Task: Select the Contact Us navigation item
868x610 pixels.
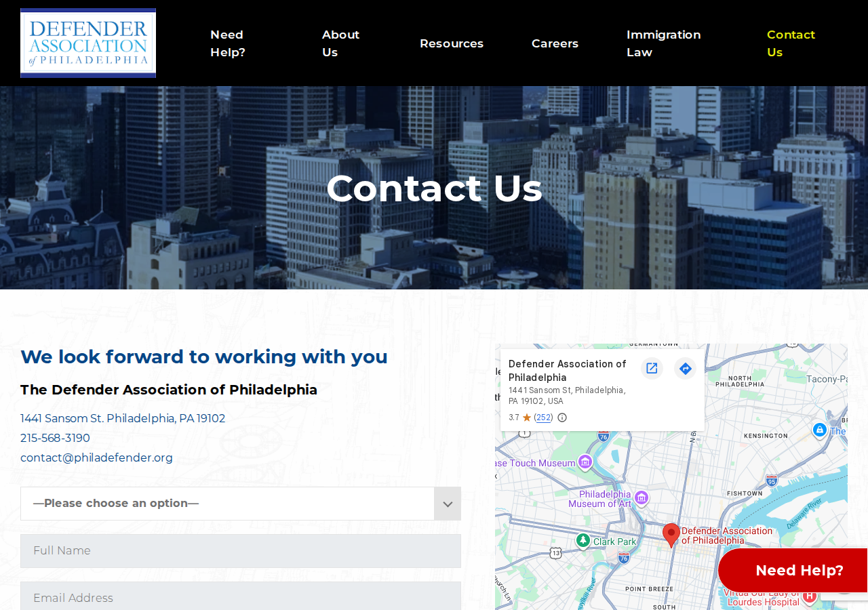Action: click(x=791, y=43)
